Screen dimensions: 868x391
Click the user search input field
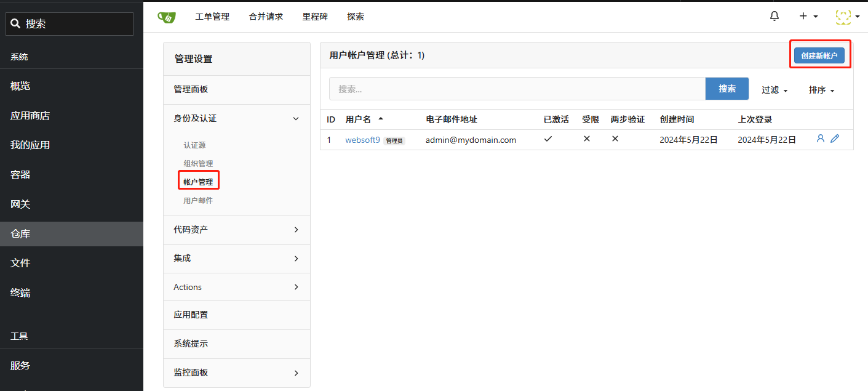point(517,89)
